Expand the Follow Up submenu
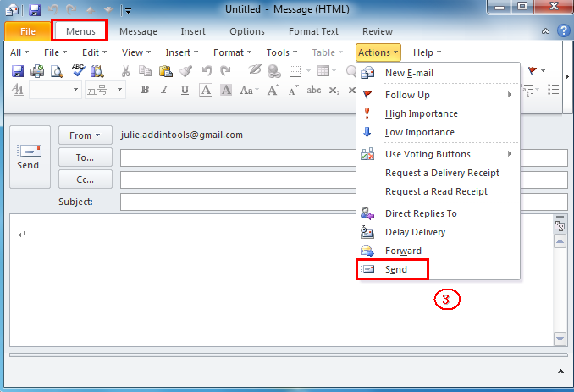Screen dimensions: 574x392 click(439, 95)
